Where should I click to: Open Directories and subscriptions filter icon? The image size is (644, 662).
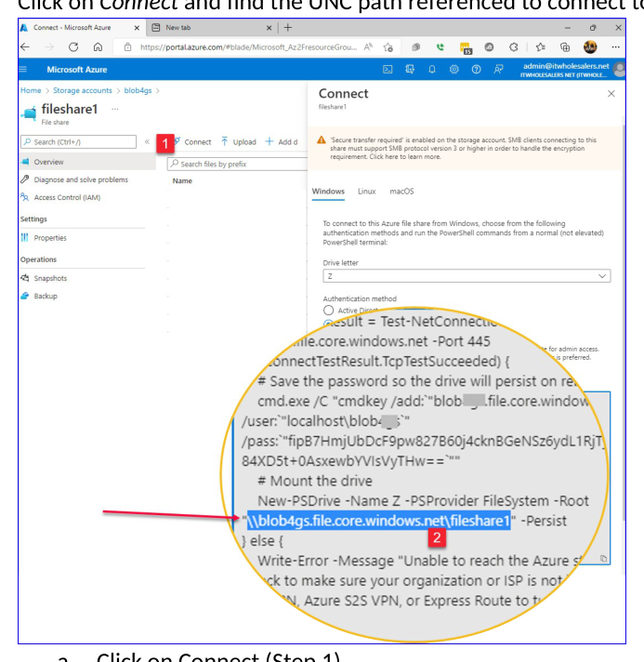(410, 70)
